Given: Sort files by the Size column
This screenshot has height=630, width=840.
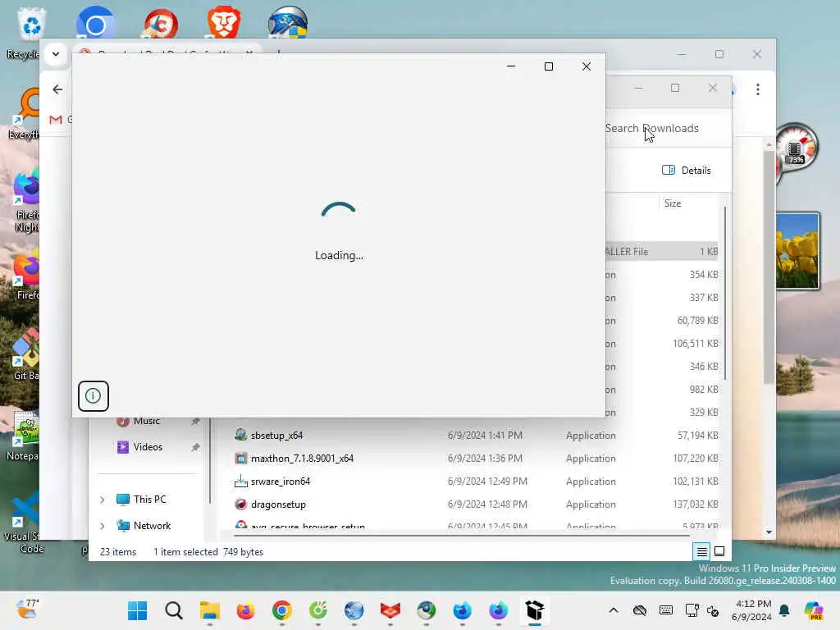Looking at the screenshot, I should 673,203.
